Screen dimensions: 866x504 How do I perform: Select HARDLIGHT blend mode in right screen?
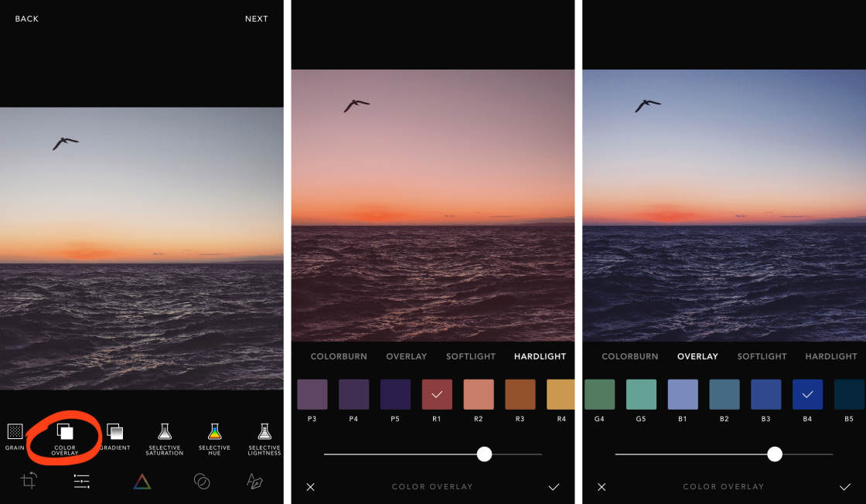point(830,356)
